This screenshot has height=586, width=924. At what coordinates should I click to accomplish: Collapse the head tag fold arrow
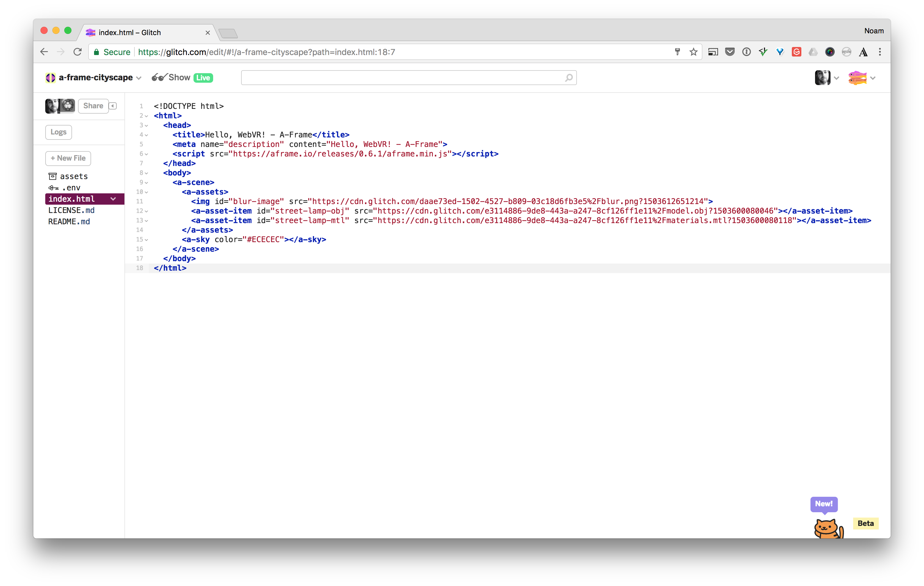(146, 126)
